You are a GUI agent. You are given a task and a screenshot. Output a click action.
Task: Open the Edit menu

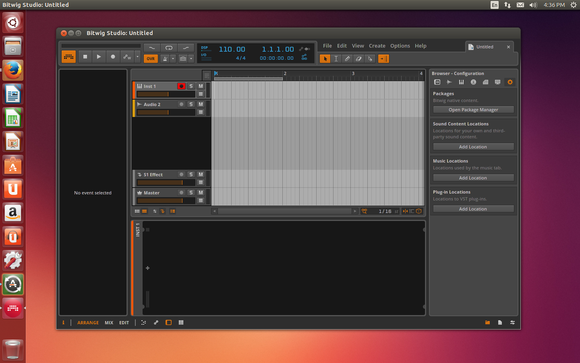342,46
